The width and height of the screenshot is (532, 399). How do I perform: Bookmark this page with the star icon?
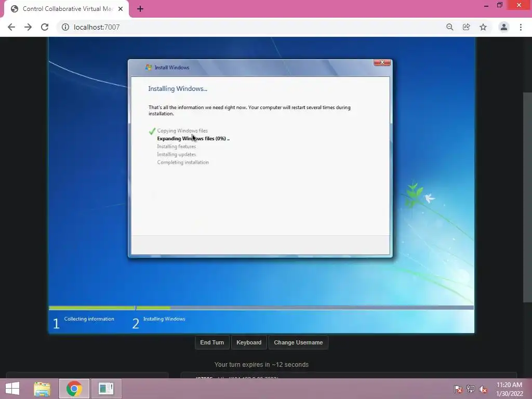(483, 27)
